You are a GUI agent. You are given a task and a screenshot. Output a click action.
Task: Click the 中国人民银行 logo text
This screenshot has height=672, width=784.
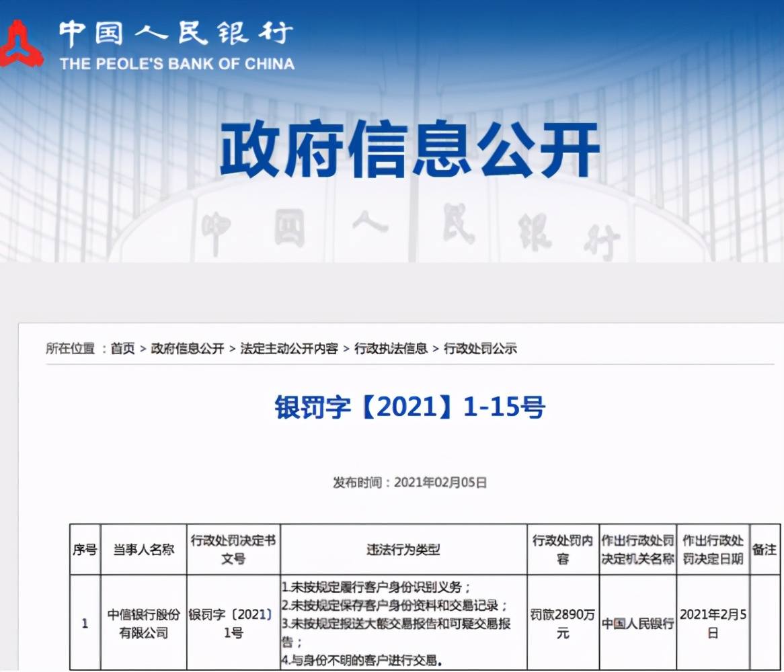(176, 34)
